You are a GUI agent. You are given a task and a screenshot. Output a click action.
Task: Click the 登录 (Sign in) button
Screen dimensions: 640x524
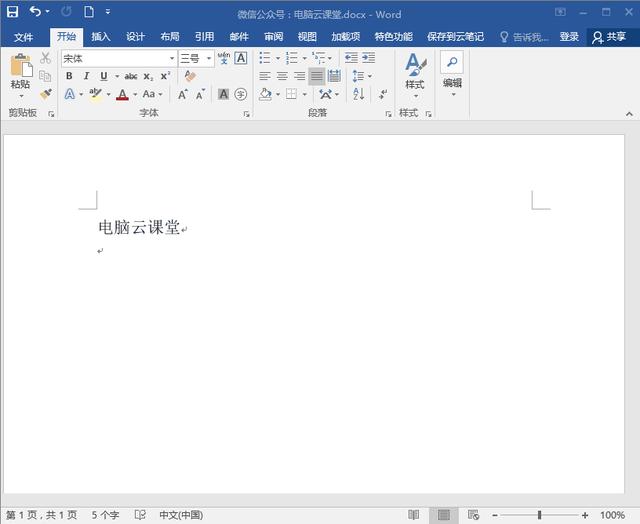[569, 37]
